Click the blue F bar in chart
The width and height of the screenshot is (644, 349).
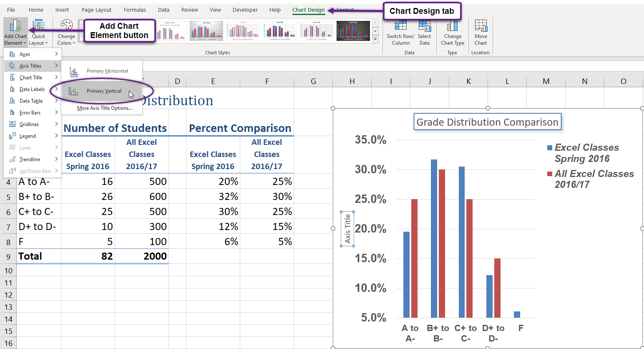point(517,314)
